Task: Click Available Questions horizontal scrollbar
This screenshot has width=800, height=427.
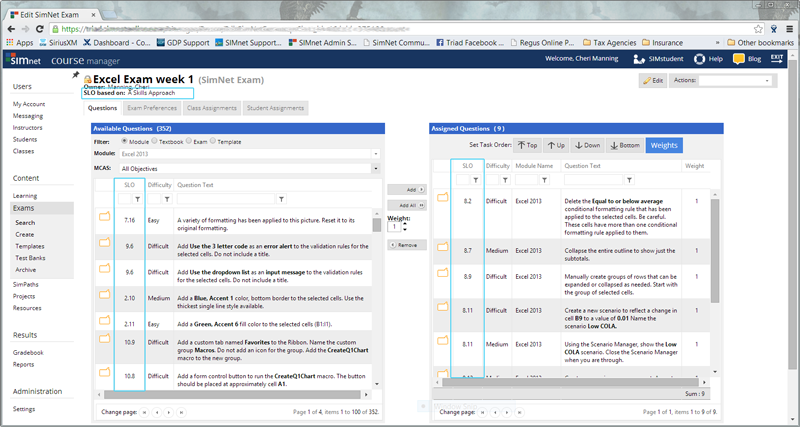Action: [x=234, y=395]
